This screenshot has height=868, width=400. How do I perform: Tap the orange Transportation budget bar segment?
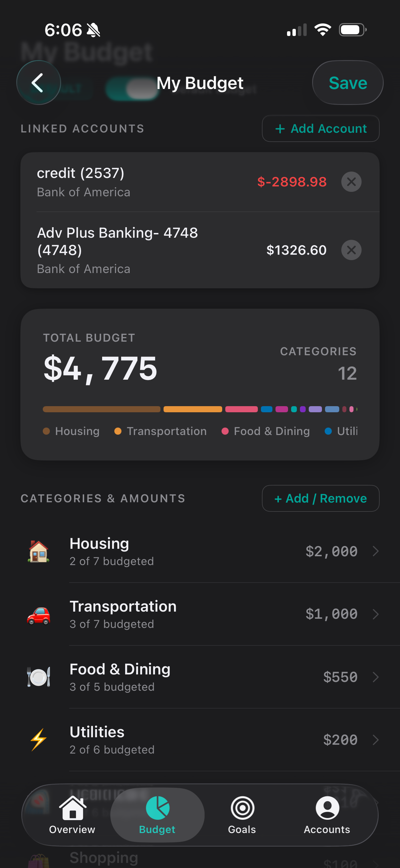point(193,409)
